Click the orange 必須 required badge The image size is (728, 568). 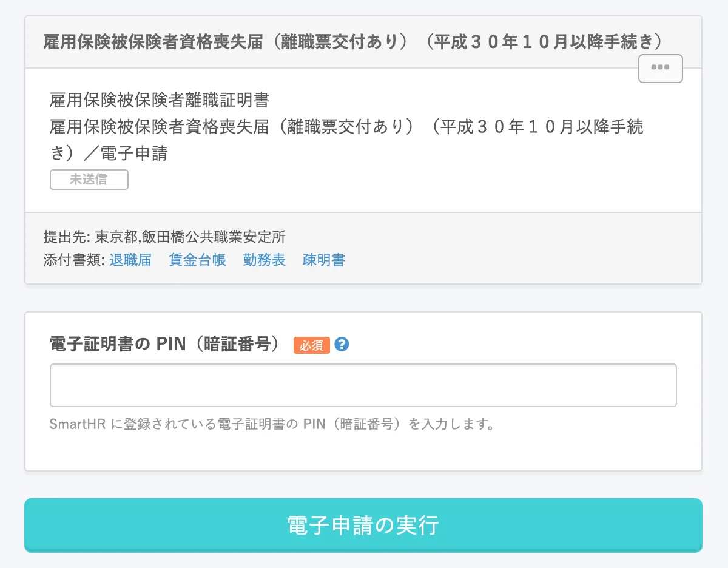pyautogui.click(x=312, y=345)
